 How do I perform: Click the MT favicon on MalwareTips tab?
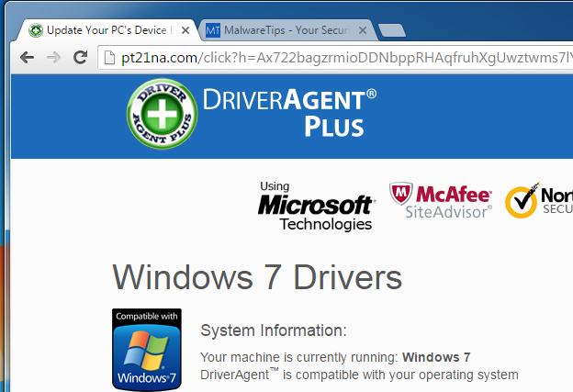click(x=213, y=30)
